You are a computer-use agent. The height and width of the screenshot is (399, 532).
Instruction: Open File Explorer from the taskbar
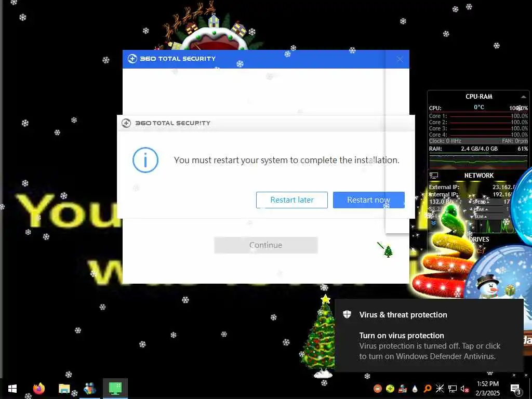click(x=64, y=389)
